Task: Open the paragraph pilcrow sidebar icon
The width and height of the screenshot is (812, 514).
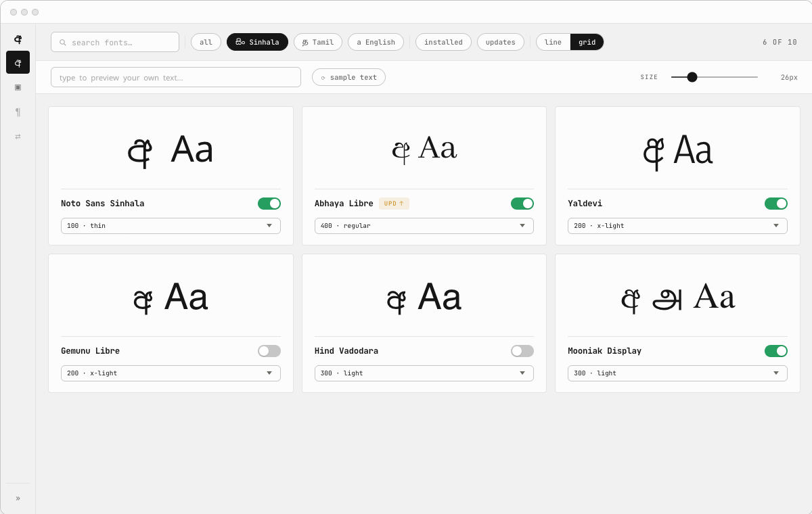Action: 18,112
